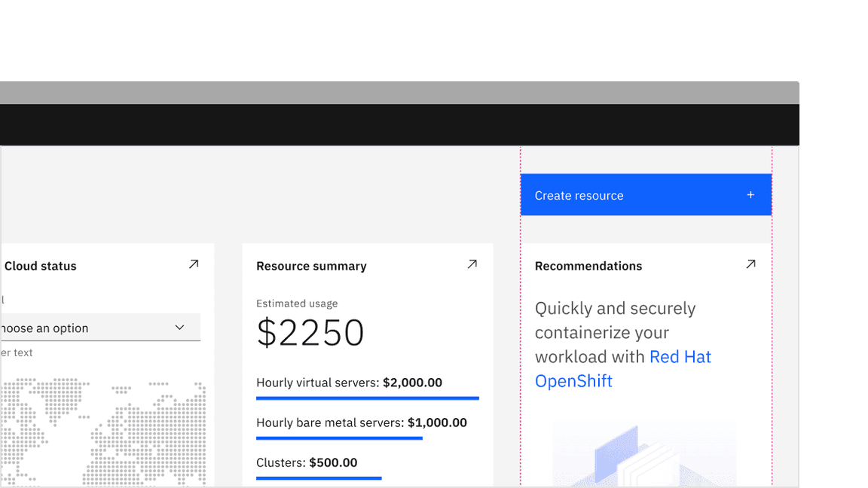868x488 pixels.
Task: Click the Cloud status card title
Action: coord(41,266)
